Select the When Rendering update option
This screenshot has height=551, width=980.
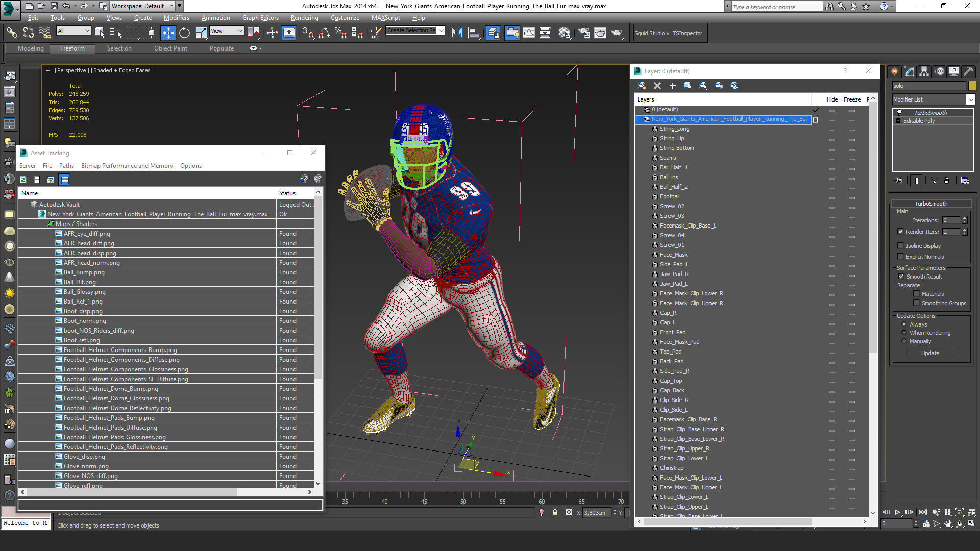[904, 333]
